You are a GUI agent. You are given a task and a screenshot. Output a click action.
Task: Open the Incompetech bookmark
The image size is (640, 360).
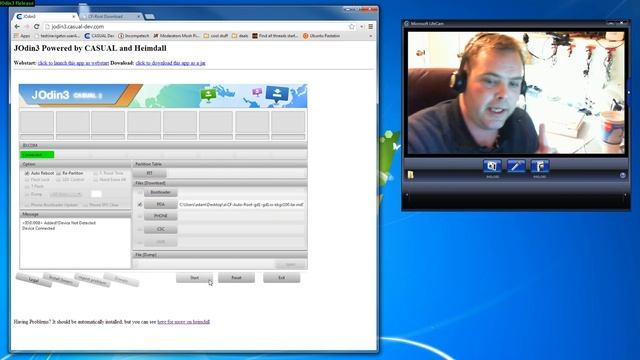134,36
